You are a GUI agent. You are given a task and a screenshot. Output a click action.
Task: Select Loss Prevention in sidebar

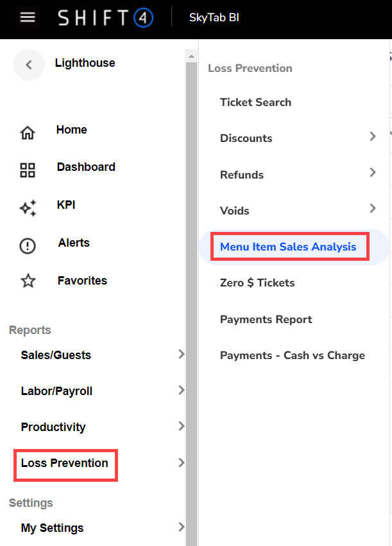coord(65,463)
